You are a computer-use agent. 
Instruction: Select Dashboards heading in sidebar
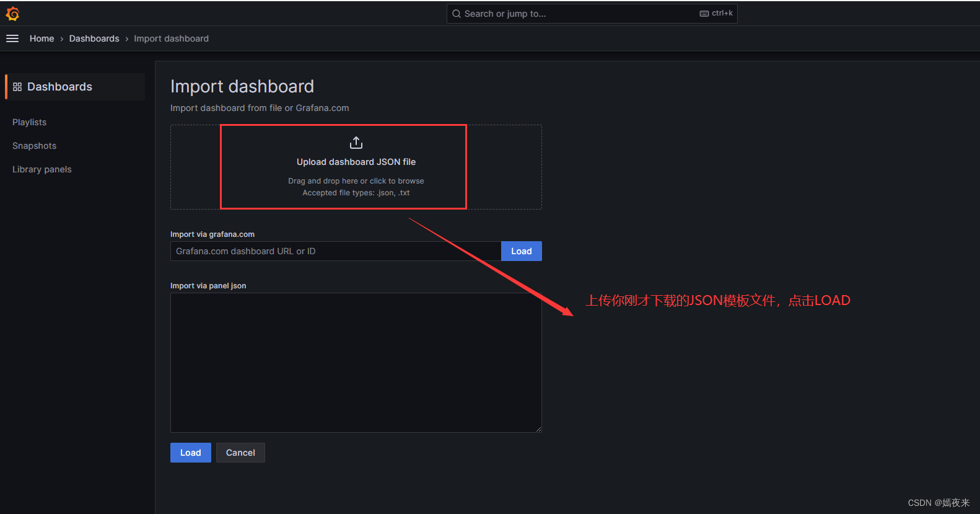[59, 87]
